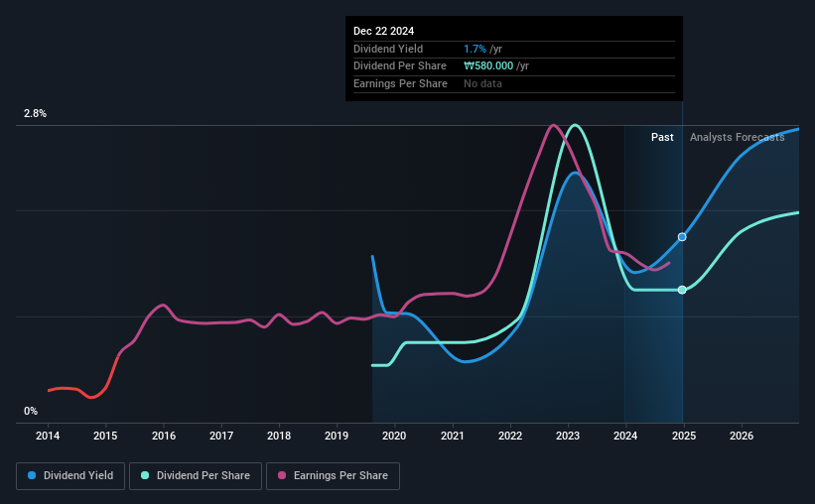Toggle the Earnings Per Share legend button
Screen dimensions: 815x504
point(333,475)
